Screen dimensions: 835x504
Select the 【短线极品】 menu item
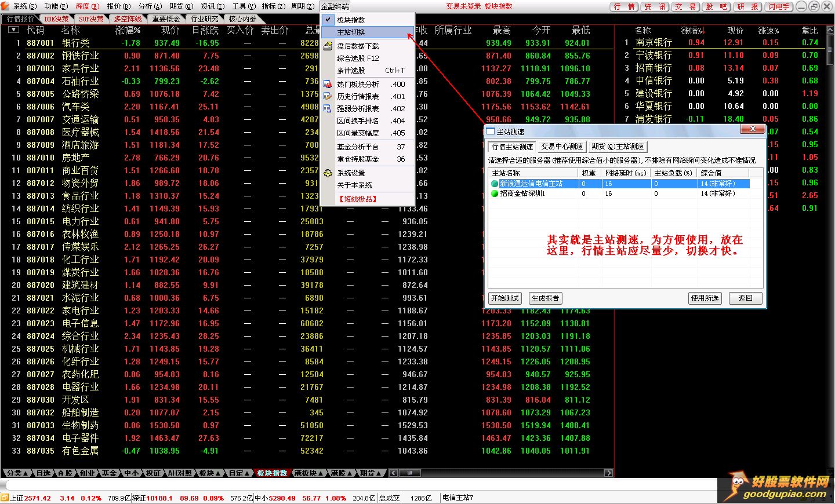[x=368, y=199]
